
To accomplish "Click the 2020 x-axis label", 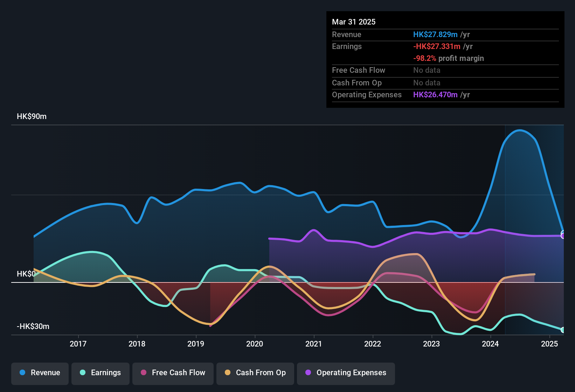I will [255, 344].
